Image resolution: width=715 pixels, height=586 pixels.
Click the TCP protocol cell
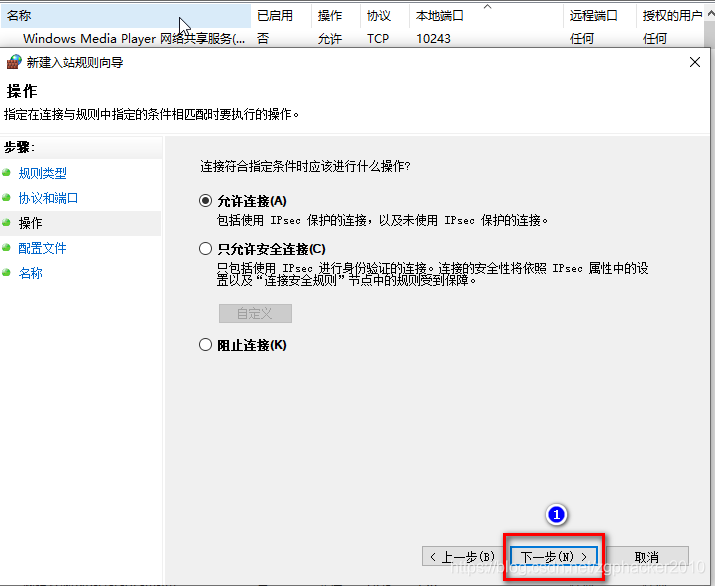[378, 38]
